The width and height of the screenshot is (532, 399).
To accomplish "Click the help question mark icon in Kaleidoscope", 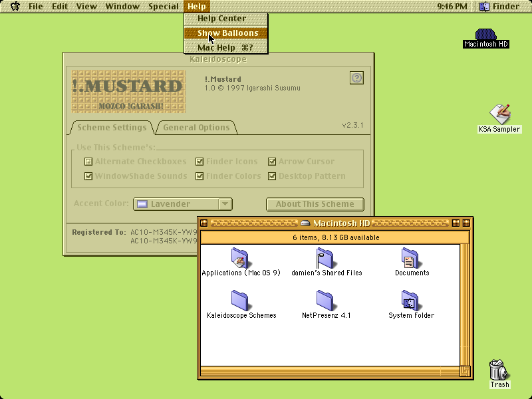I will pos(356,78).
